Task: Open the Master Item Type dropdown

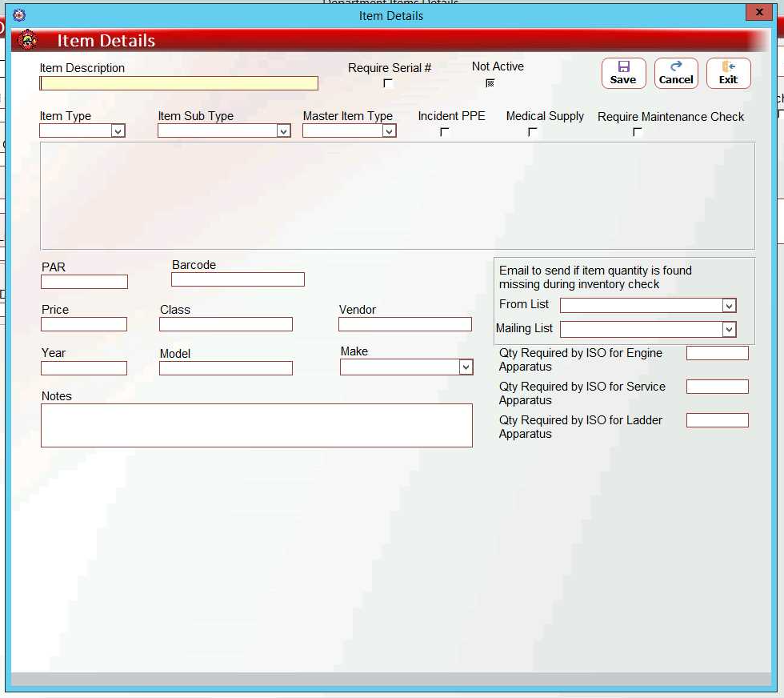Action: 389,131
